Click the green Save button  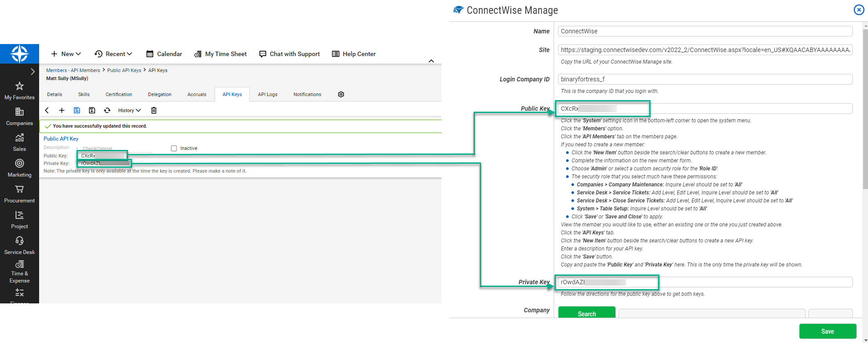[x=828, y=331]
